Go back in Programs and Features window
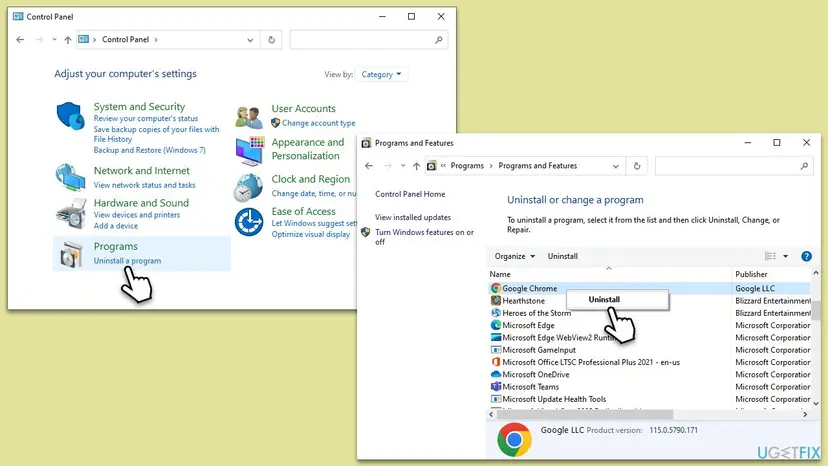The width and height of the screenshot is (828, 466). click(369, 166)
